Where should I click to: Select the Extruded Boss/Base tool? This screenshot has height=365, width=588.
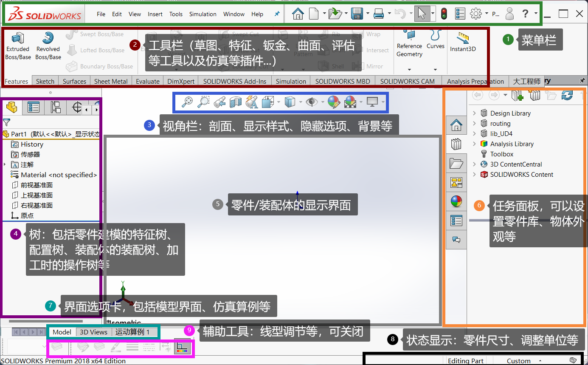click(x=17, y=46)
